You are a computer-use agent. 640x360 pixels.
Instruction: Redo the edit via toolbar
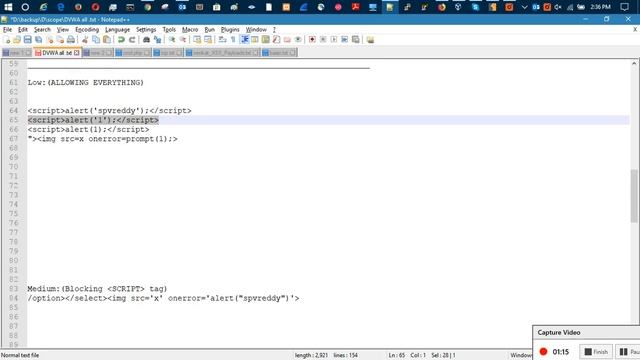[x=131, y=40]
